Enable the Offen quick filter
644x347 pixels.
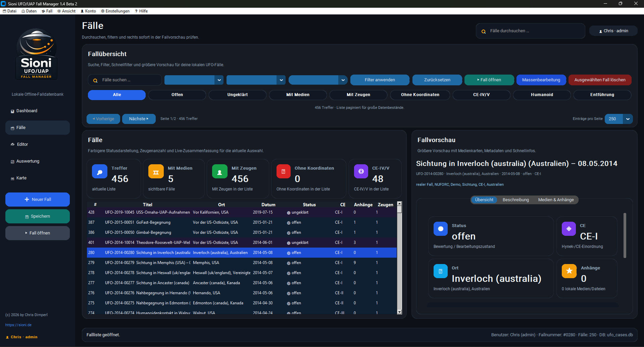tap(177, 95)
